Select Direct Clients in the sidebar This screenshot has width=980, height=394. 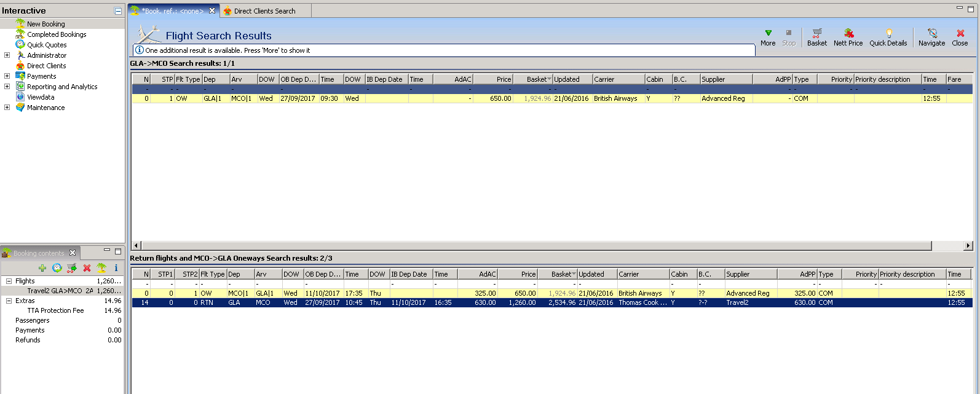click(x=46, y=66)
